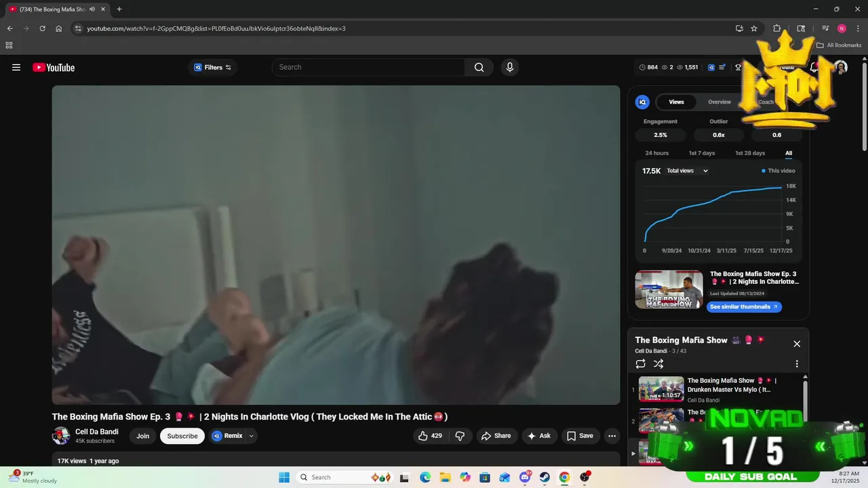Select the 1st 7 days range tab
The height and width of the screenshot is (488, 868).
[x=702, y=153]
